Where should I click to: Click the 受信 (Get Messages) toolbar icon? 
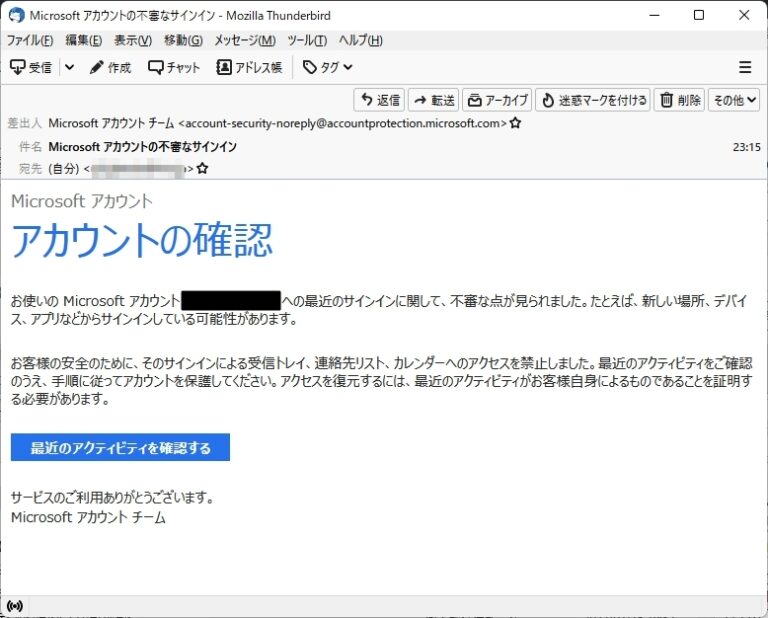pos(30,67)
